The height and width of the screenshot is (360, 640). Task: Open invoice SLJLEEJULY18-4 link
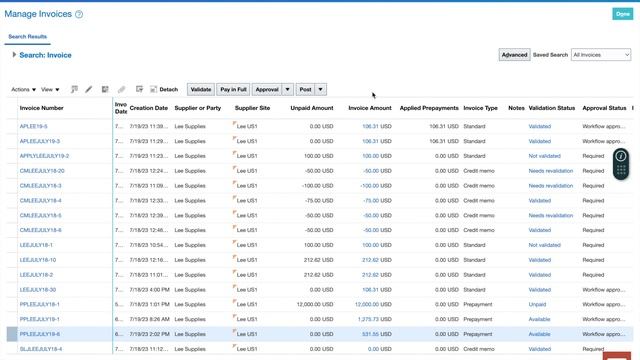click(41, 349)
